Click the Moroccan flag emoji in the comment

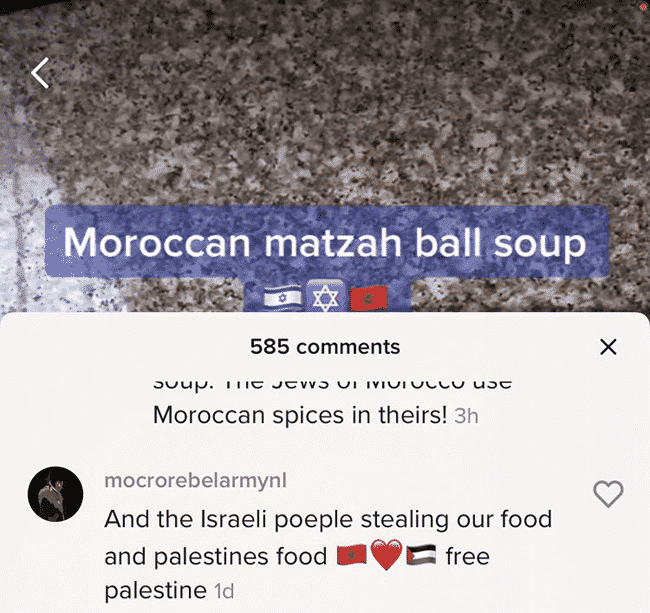[352, 555]
